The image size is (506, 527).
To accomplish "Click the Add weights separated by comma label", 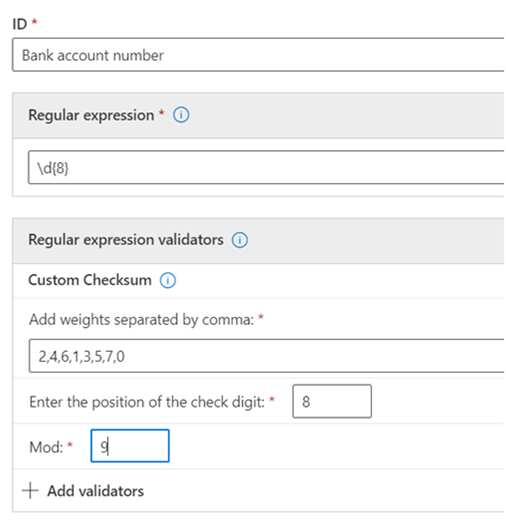I will (x=141, y=319).
